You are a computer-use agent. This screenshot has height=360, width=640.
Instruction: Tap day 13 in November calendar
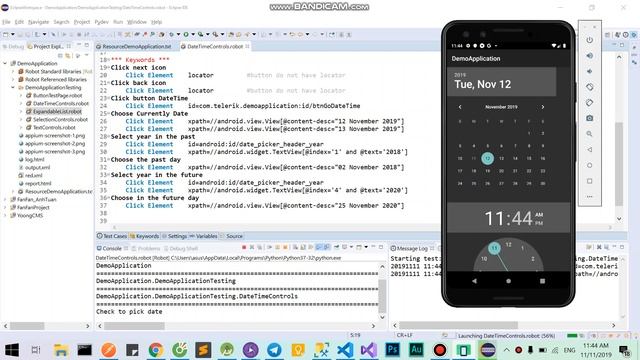tap(501, 158)
